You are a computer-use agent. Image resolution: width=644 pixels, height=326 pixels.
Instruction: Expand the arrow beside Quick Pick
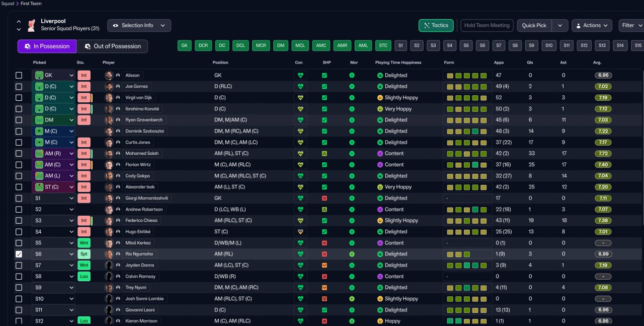point(560,26)
